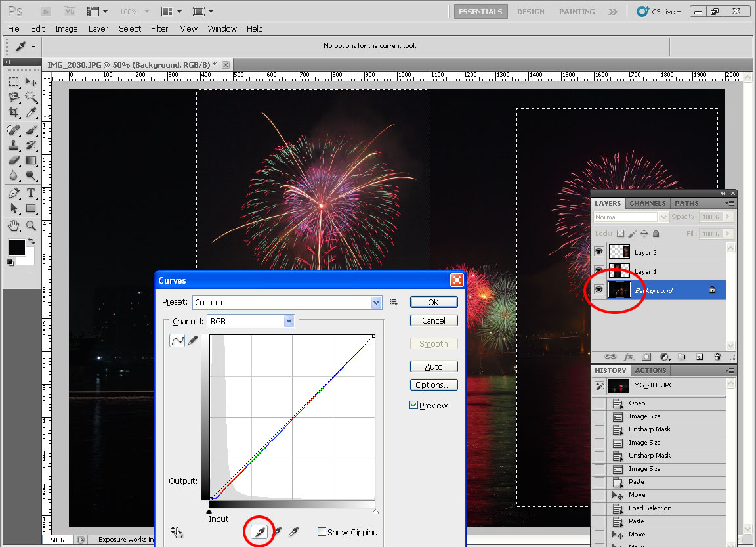The width and height of the screenshot is (756, 547).
Task: Hide Layer 2 with its eye icon
Action: click(598, 252)
